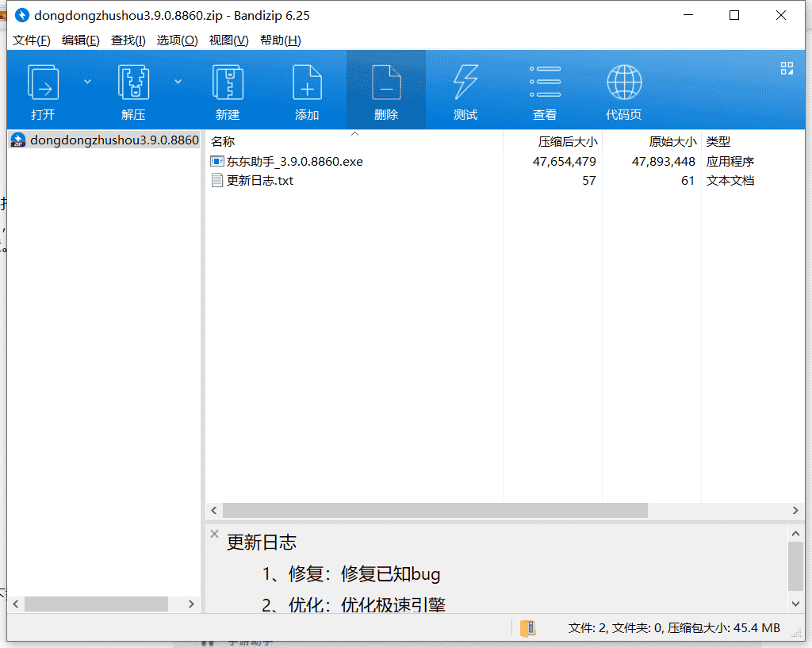
Task: Open the 文件(F) menu
Action: pos(32,40)
